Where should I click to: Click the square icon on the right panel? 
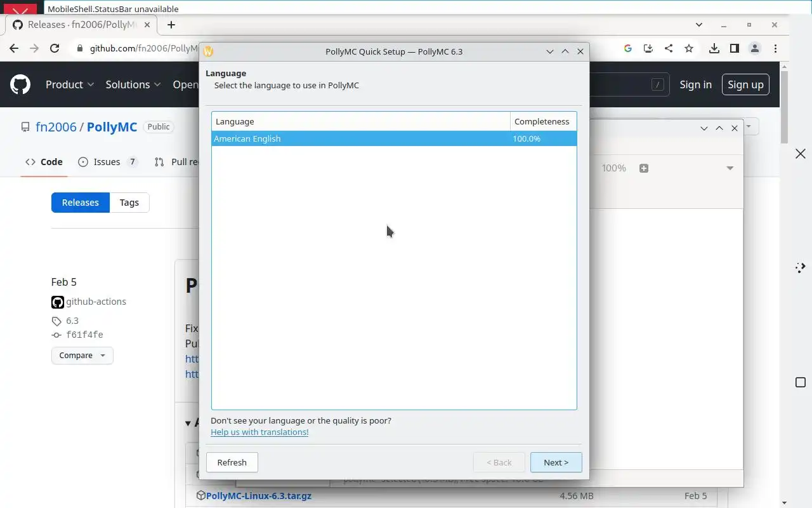pyautogui.click(x=801, y=382)
